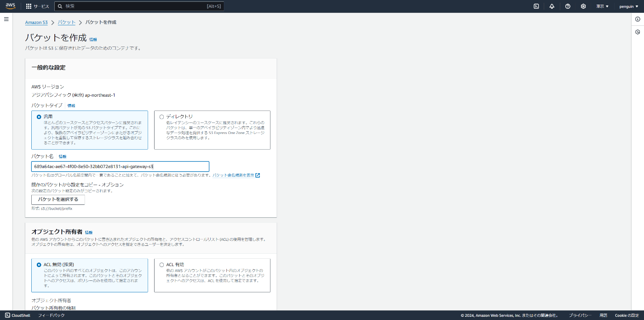Go to バケット breadcrumb
This screenshot has width=644, height=320.
67,23
